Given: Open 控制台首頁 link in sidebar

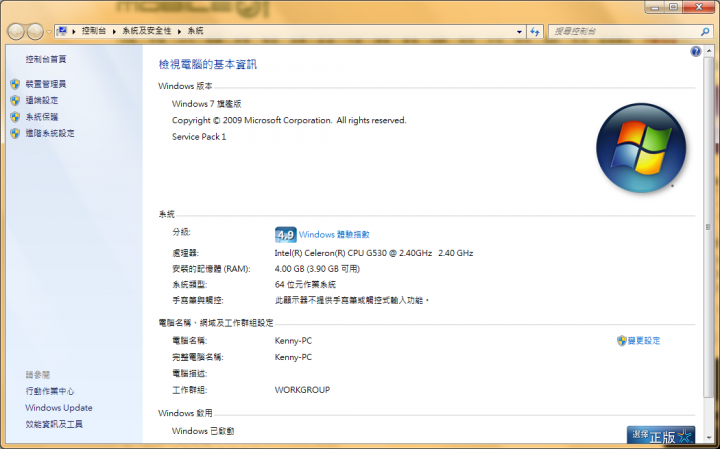Looking at the screenshot, I should [46, 59].
